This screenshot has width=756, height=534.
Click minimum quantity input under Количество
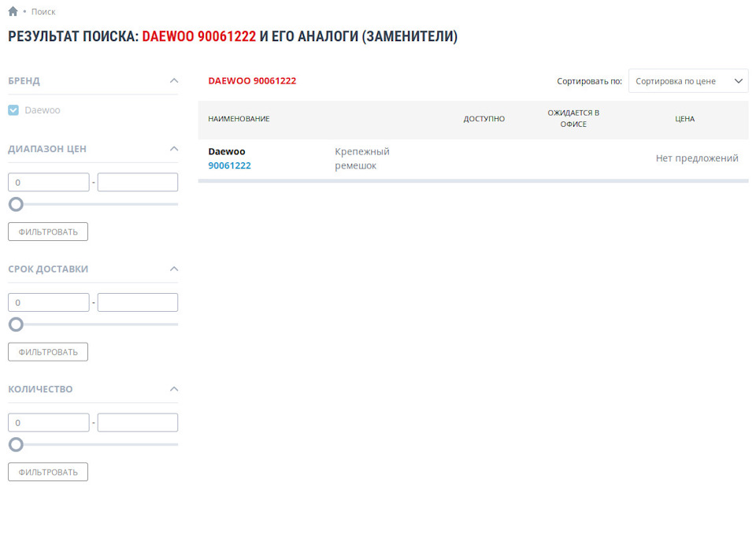(x=49, y=423)
